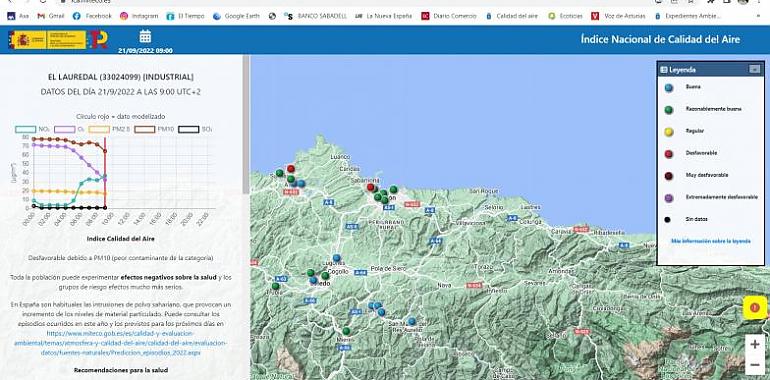Click the 'Recomendaciones para la salud' heading

[x=121, y=370]
